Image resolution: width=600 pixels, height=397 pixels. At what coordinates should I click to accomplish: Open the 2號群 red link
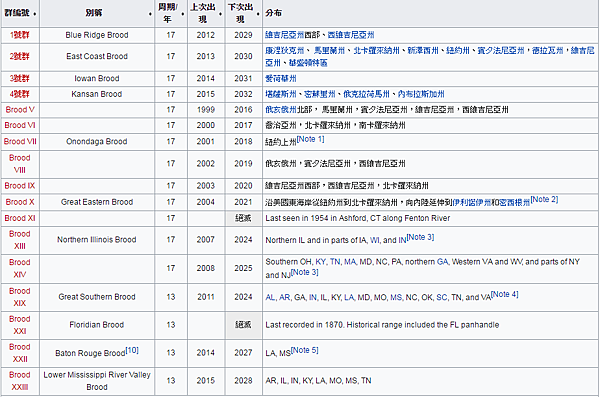(20, 56)
